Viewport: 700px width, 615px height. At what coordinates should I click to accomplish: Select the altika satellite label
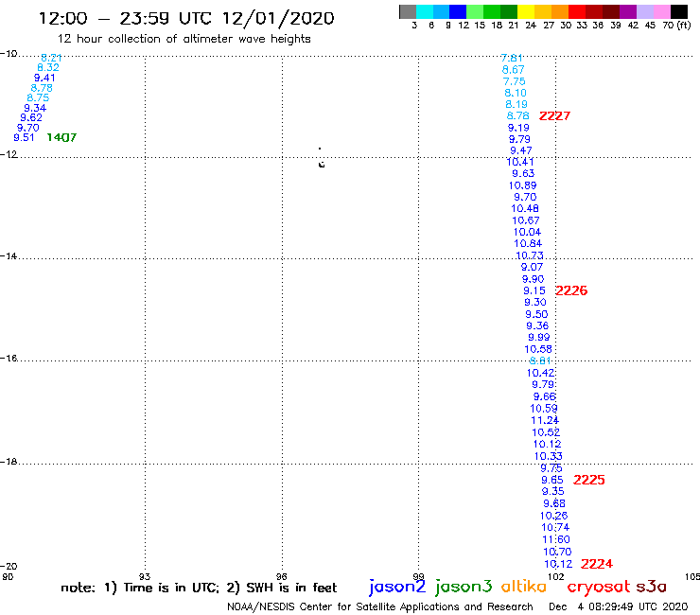pyautogui.click(x=524, y=586)
